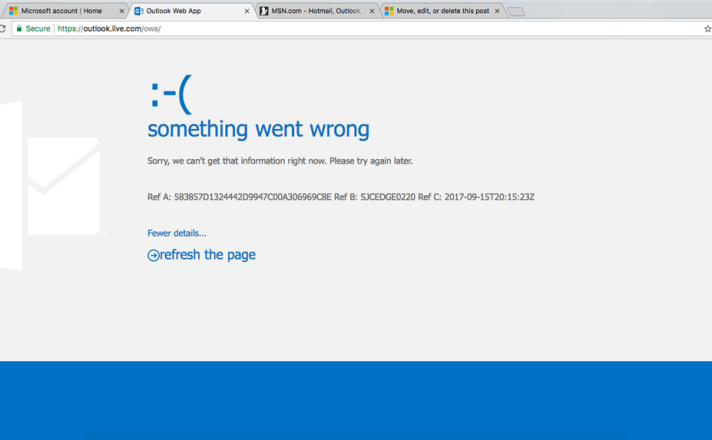Close the MSN.com tab
This screenshot has height=440, width=712.
(x=372, y=11)
